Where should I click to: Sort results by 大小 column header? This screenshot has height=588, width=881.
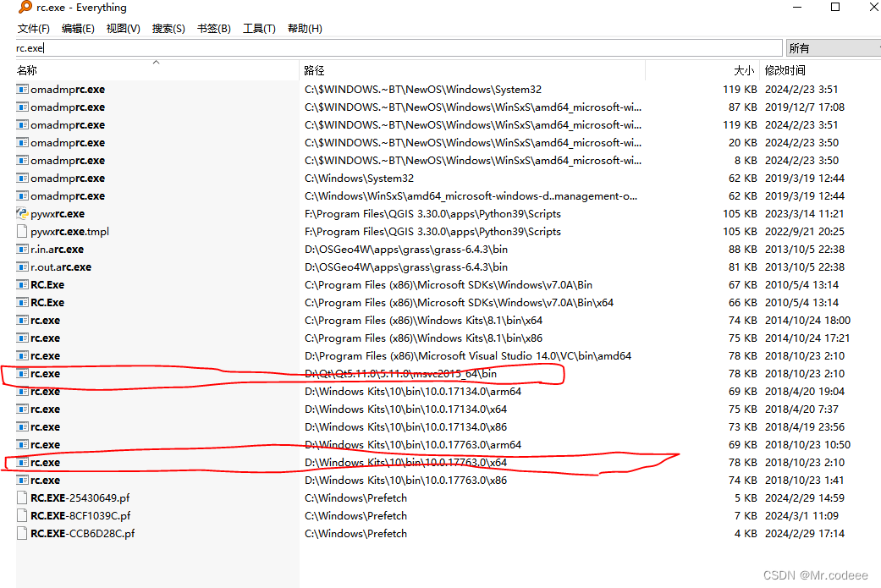(744, 71)
